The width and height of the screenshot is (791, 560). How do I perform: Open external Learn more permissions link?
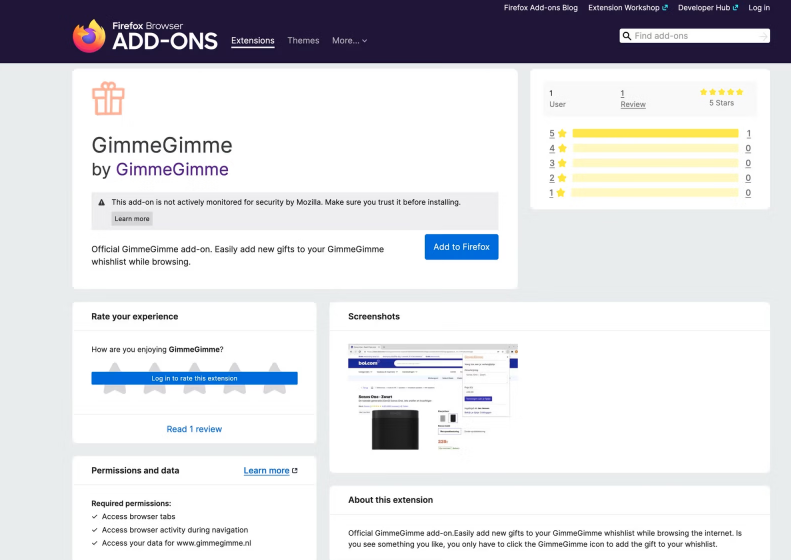point(270,470)
